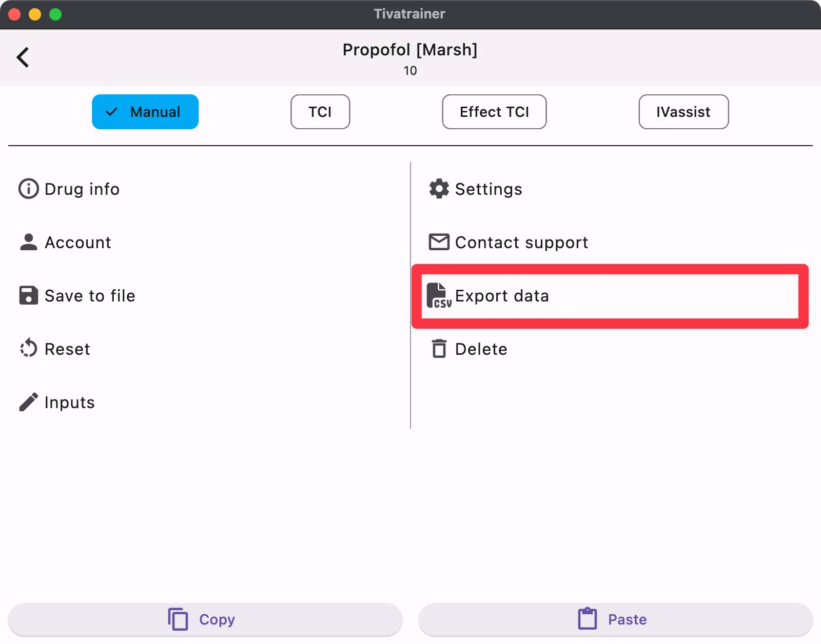Click the Delete trash can icon
Viewport: 821px width, 644px height.
tap(439, 349)
